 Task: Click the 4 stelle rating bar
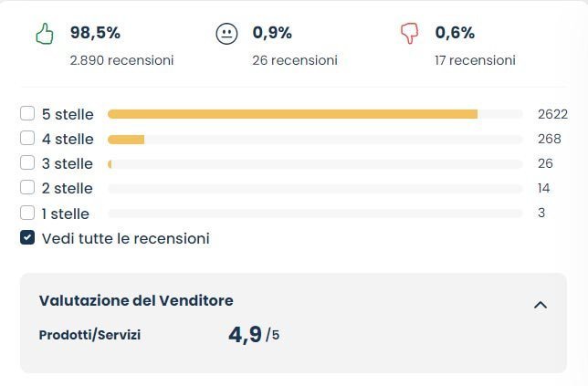[126, 139]
